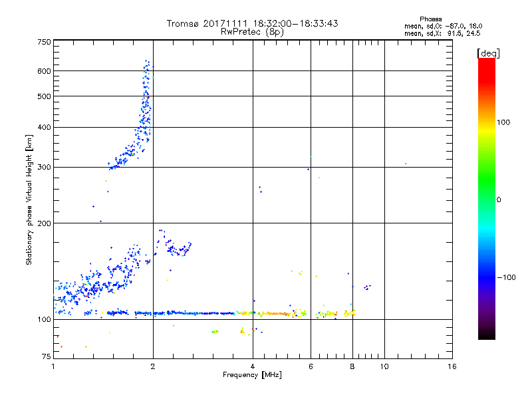
Task: Click the y-axis '75' tick label
Action: coord(47,356)
